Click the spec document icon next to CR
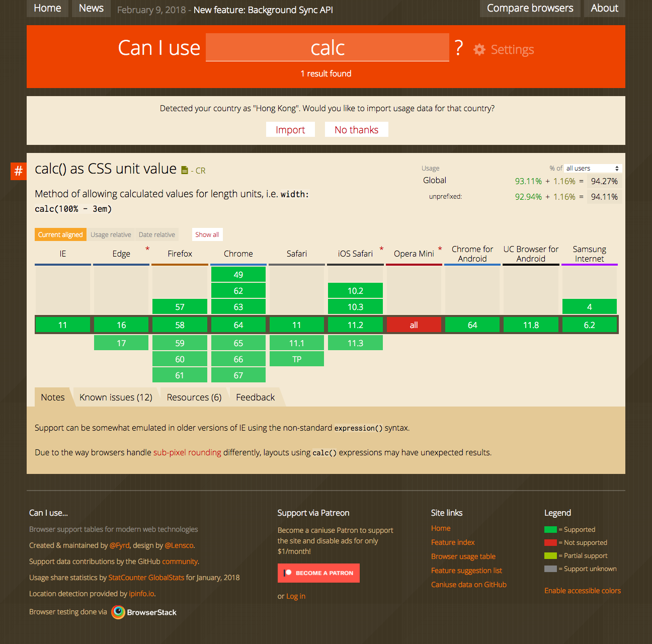The image size is (652, 644). pos(185,171)
